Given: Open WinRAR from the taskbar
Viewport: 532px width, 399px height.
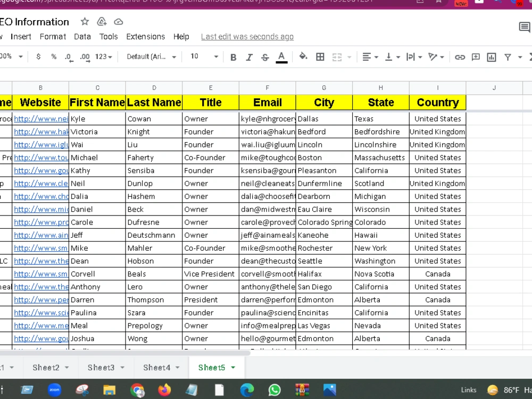Looking at the screenshot, I should tap(302, 390).
